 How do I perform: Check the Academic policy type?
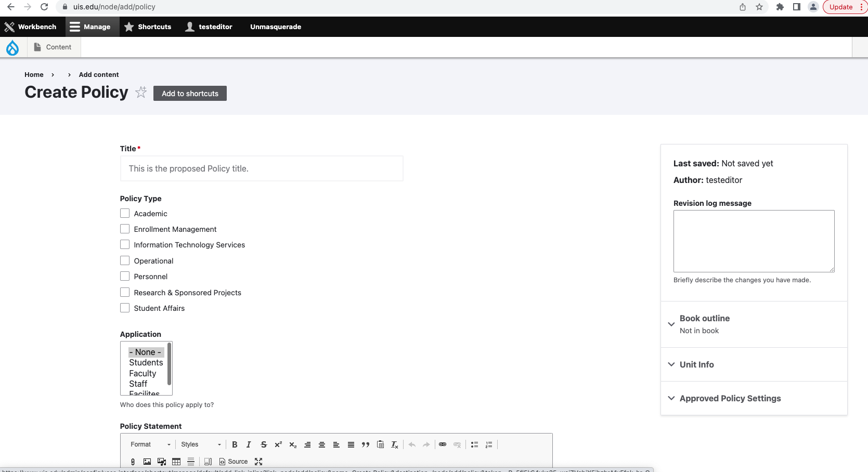125,213
